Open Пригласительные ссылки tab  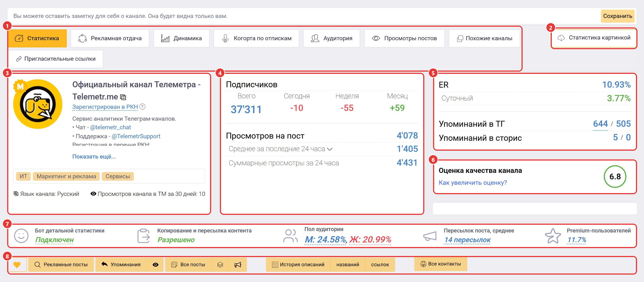[56, 59]
